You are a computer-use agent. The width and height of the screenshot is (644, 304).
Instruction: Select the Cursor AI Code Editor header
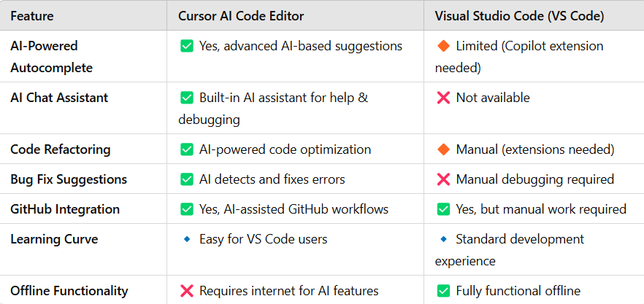pos(241,16)
